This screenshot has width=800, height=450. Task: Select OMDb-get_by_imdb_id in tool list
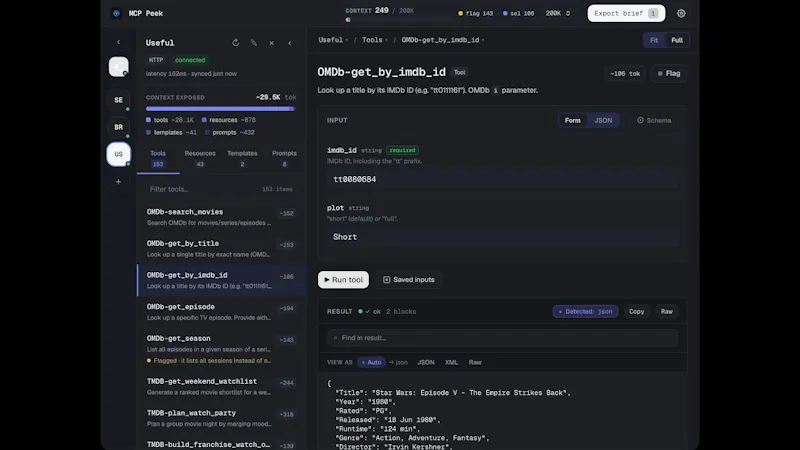click(221, 280)
